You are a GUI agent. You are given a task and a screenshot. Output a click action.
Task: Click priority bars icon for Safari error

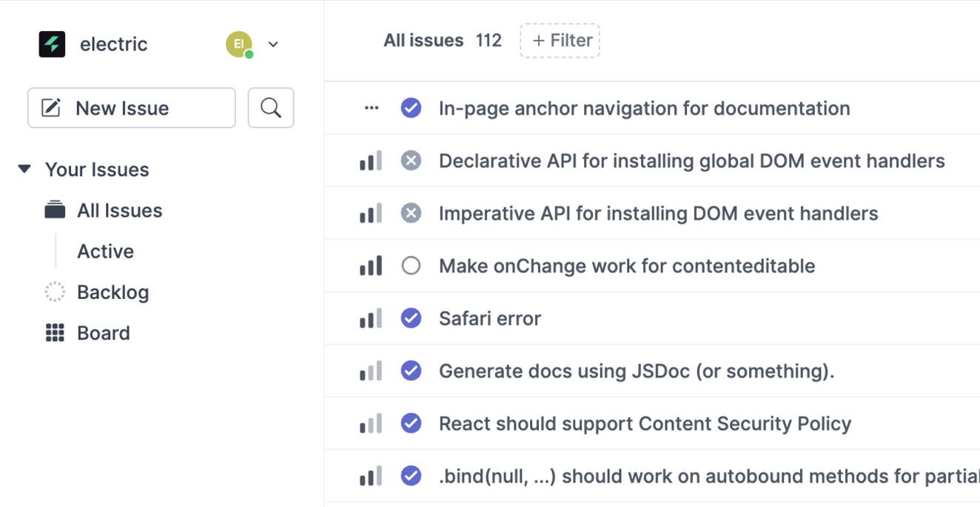pos(371,319)
